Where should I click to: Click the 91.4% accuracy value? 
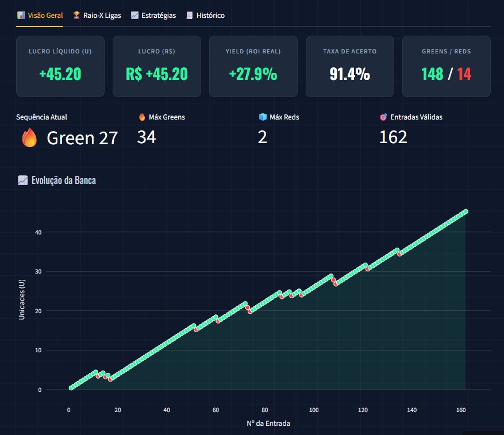tap(350, 74)
